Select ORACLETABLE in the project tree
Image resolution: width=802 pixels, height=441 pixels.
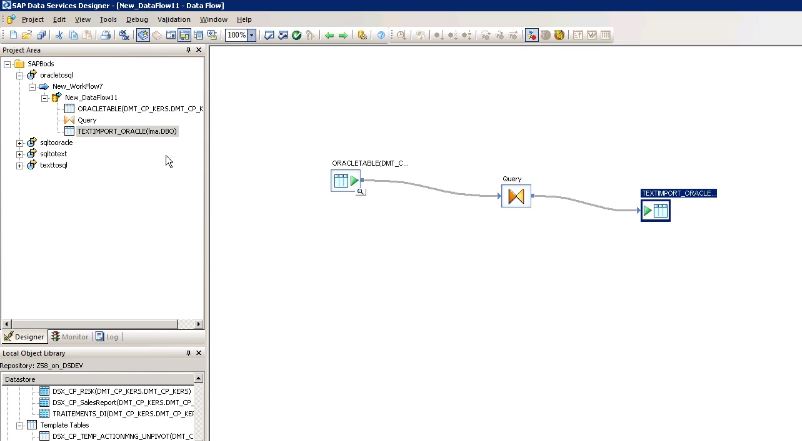(x=140, y=108)
